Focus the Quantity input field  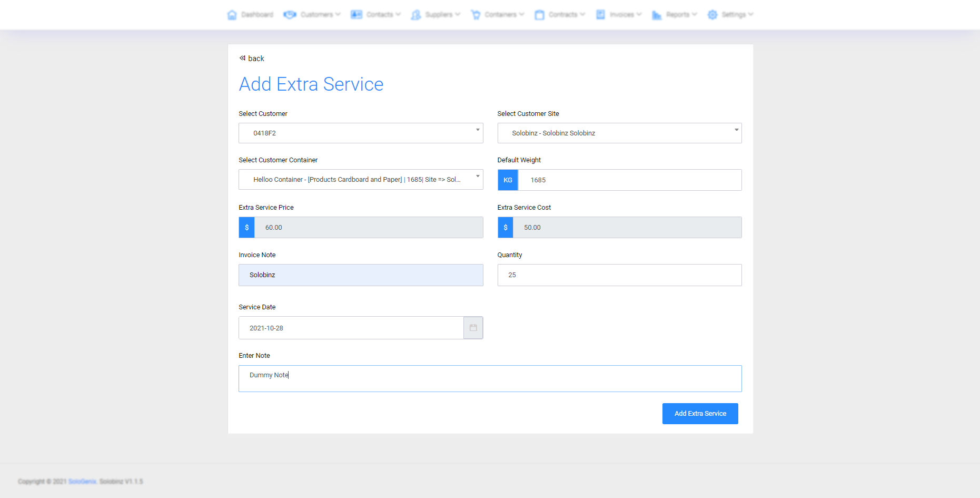click(x=619, y=275)
